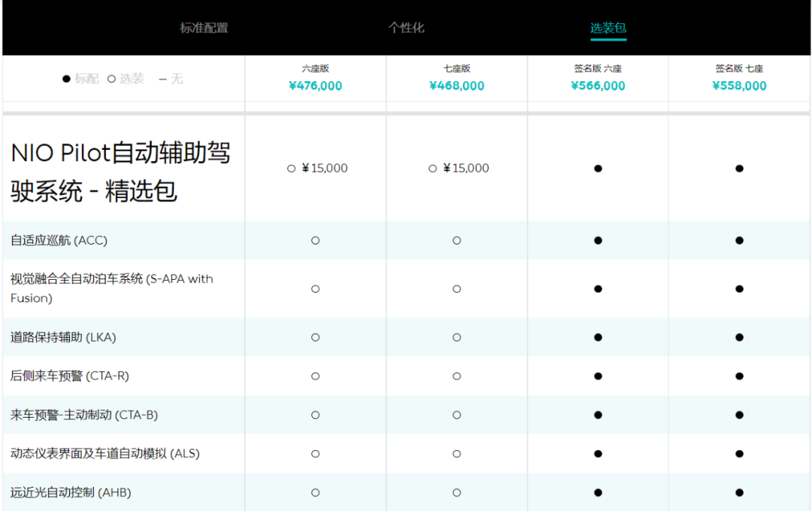The width and height of the screenshot is (812, 511).
Task: Click the LKA optional circle in 七座版
Action: pyautogui.click(x=457, y=337)
